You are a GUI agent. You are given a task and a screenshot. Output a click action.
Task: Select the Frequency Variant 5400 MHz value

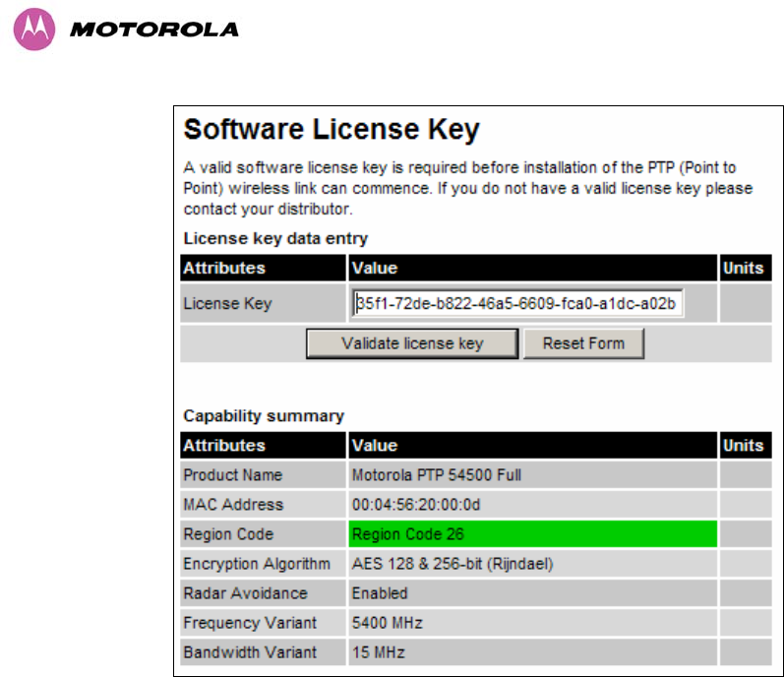click(x=387, y=623)
